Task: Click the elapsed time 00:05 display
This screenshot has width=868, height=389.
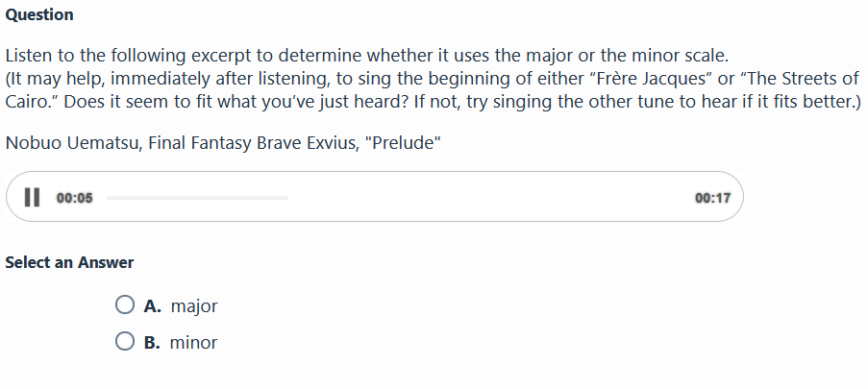Action: pos(74,198)
